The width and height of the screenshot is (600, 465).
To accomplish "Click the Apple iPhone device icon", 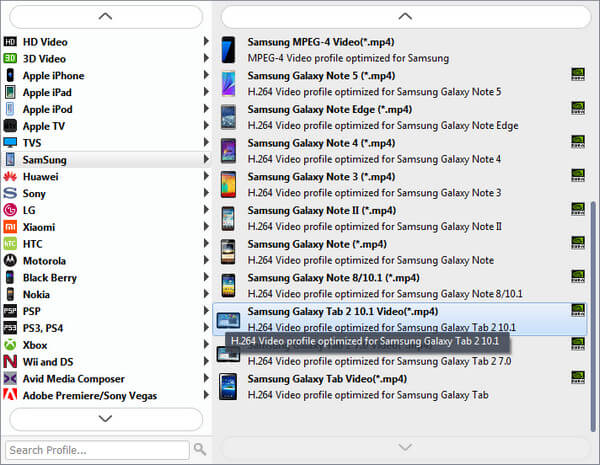I will click(x=10, y=75).
